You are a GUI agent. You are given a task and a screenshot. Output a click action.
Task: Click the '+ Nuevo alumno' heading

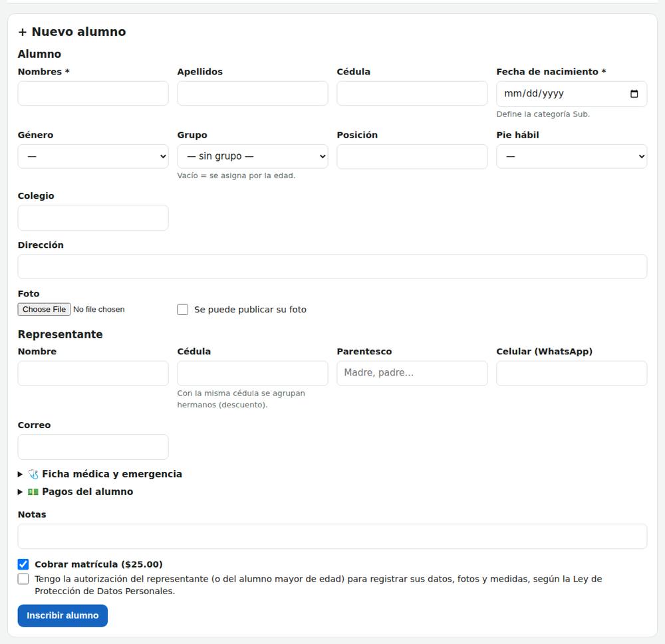72,32
